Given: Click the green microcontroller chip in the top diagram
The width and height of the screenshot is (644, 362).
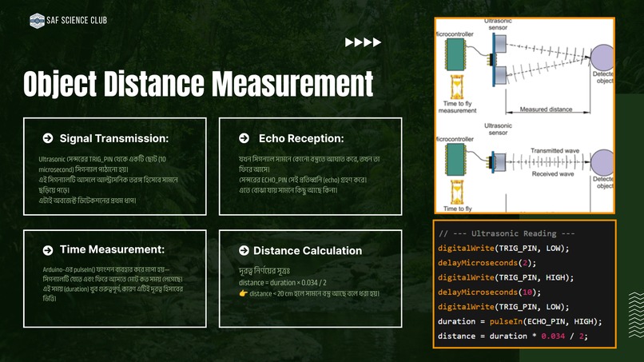Looking at the screenshot, I should 455,54.
